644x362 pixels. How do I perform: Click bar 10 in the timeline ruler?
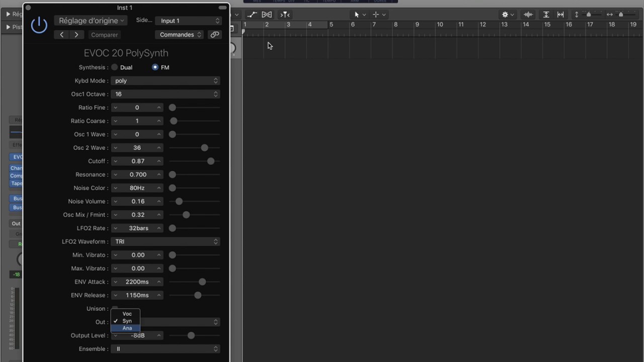coord(440,25)
